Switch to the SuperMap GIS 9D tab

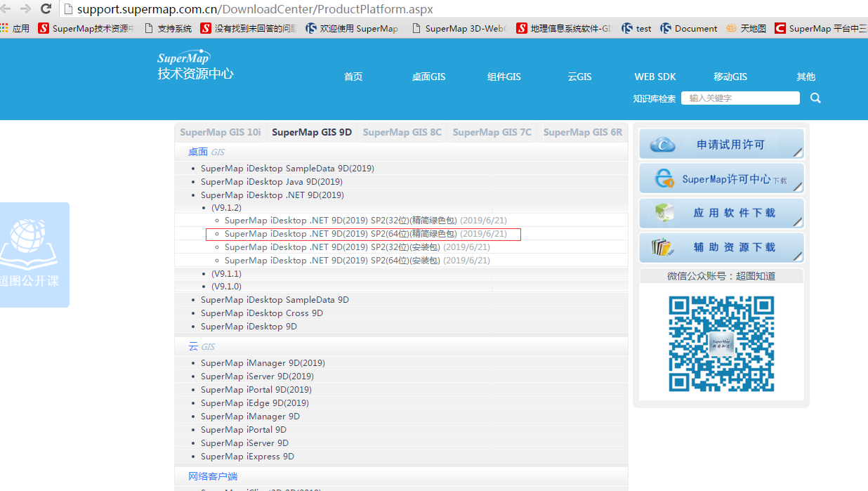312,132
